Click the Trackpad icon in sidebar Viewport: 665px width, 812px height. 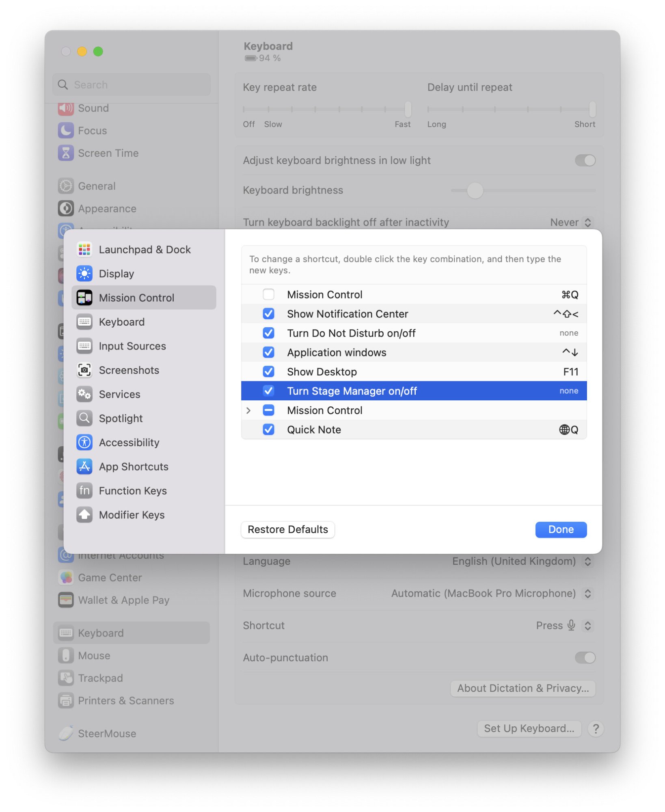66,678
